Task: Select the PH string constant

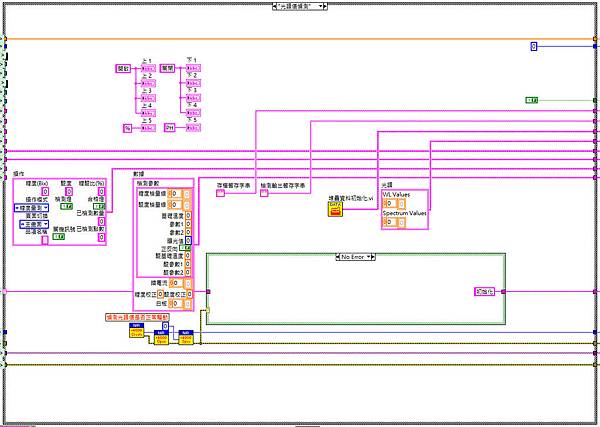Action: click(170, 128)
